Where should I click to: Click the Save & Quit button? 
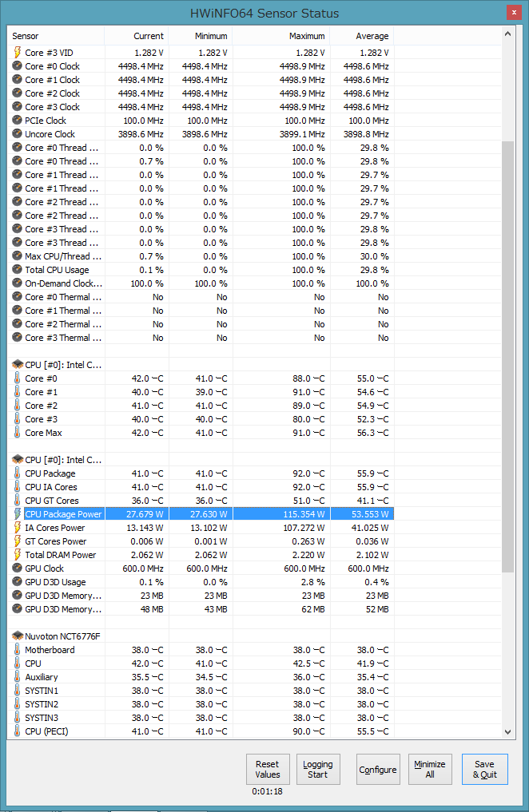[484, 769]
